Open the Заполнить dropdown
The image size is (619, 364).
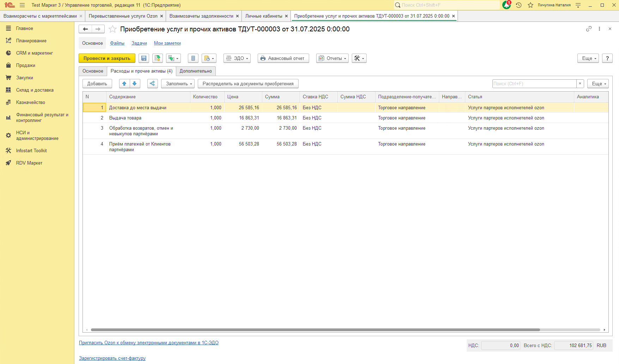point(178,84)
